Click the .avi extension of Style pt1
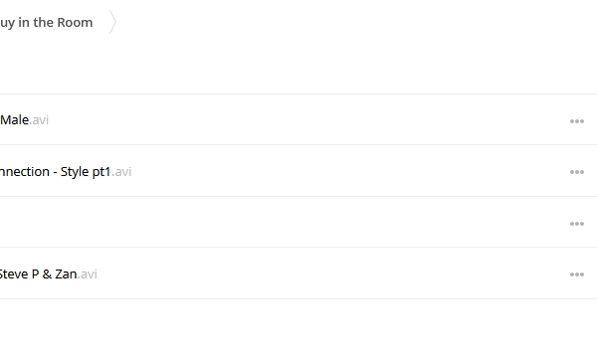 coord(121,172)
